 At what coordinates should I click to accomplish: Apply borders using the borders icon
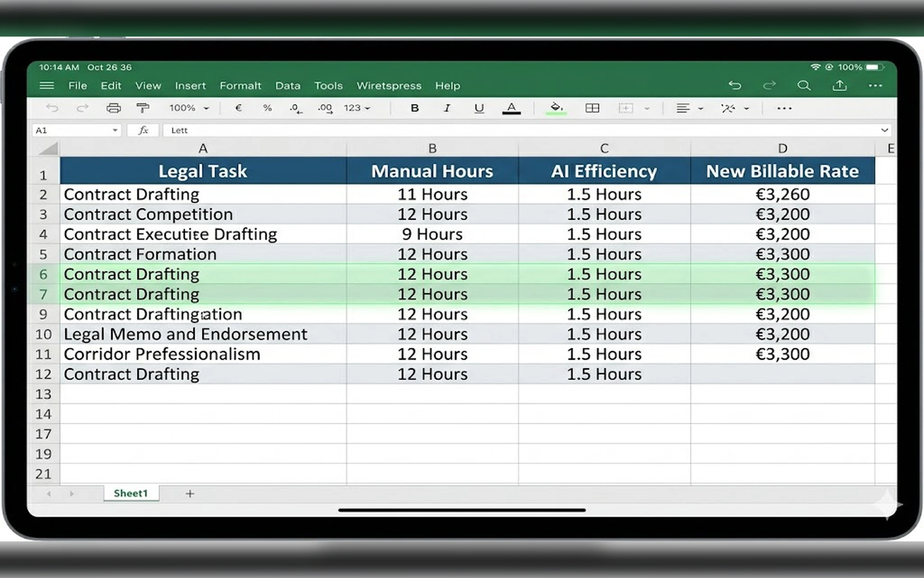592,108
